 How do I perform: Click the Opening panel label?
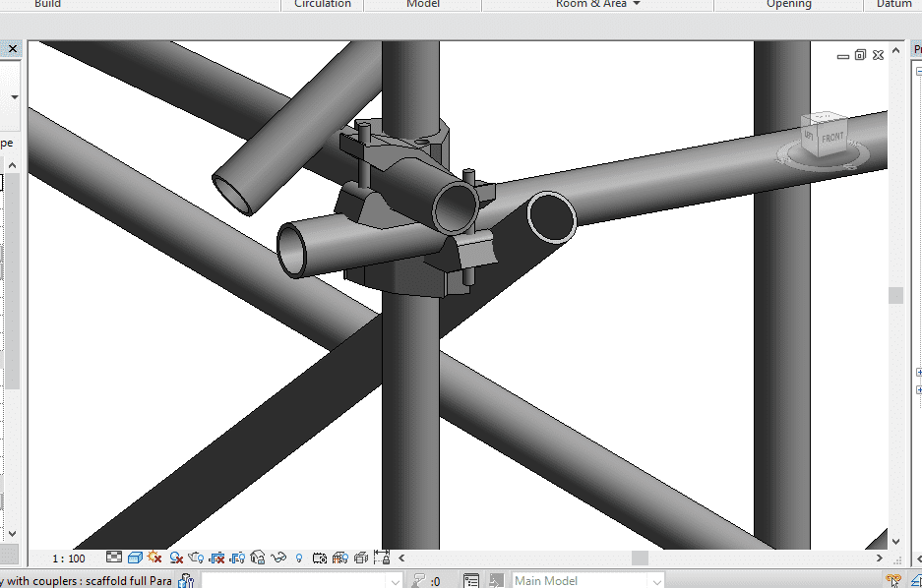[x=788, y=4]
